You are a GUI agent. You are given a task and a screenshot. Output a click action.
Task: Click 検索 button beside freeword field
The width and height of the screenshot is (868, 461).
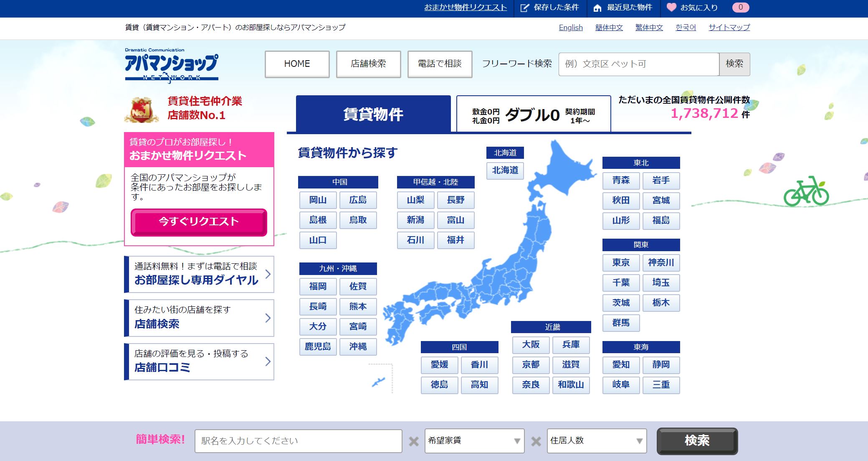(734, 64)
